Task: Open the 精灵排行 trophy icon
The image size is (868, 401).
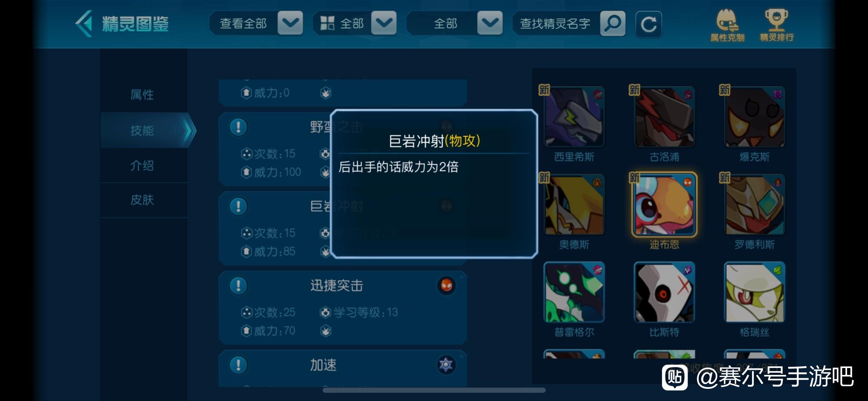Action: tap(776, 25)
